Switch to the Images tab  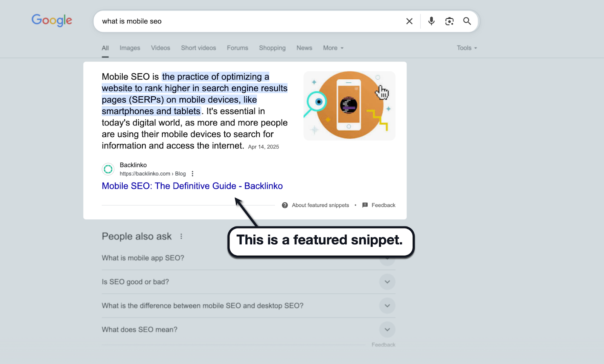pyautogui.click(x=130, y=48)
